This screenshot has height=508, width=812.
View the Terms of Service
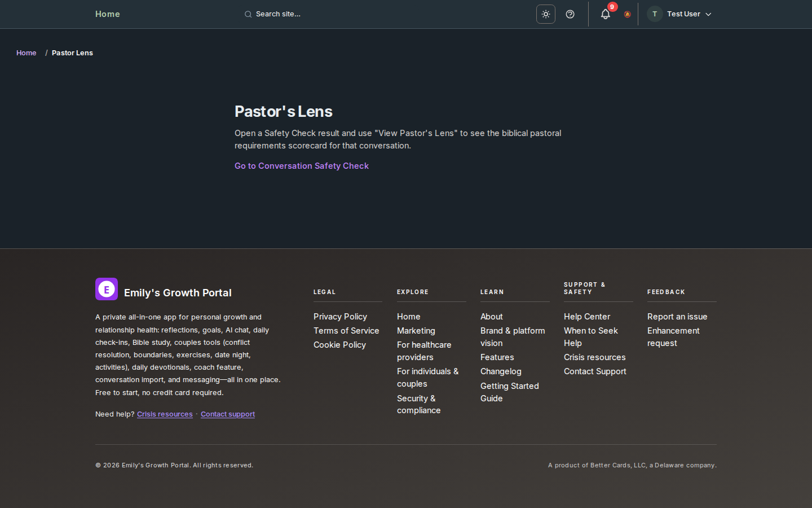[346, 331]
